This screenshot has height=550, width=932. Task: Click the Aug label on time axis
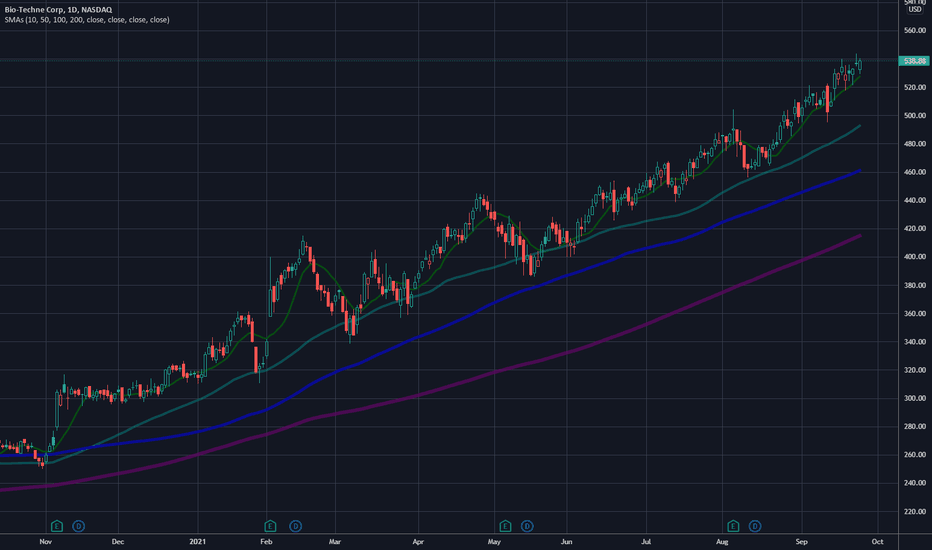[x=722, y=542]
